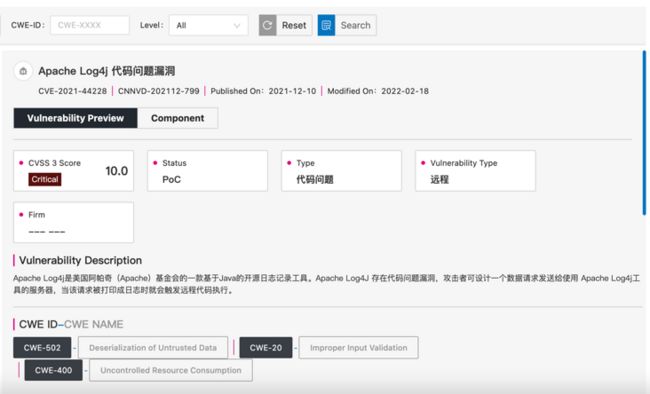
Task: Click the Reset button label
Action: point(294,25)
